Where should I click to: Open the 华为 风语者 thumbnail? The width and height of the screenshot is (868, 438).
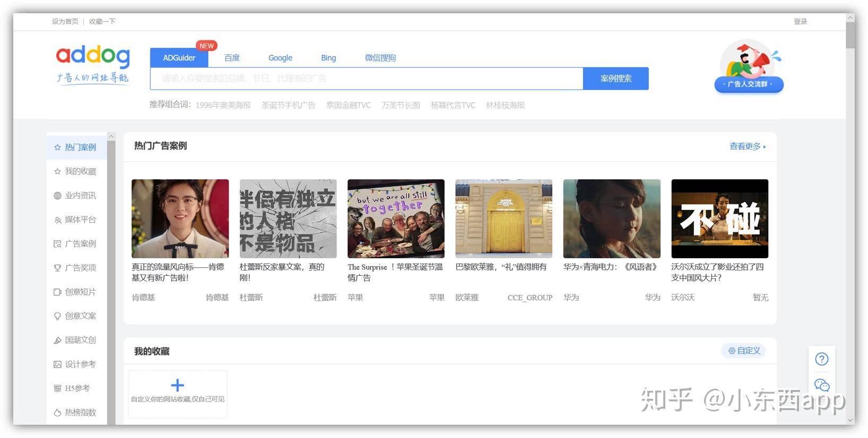click(612, 218)
